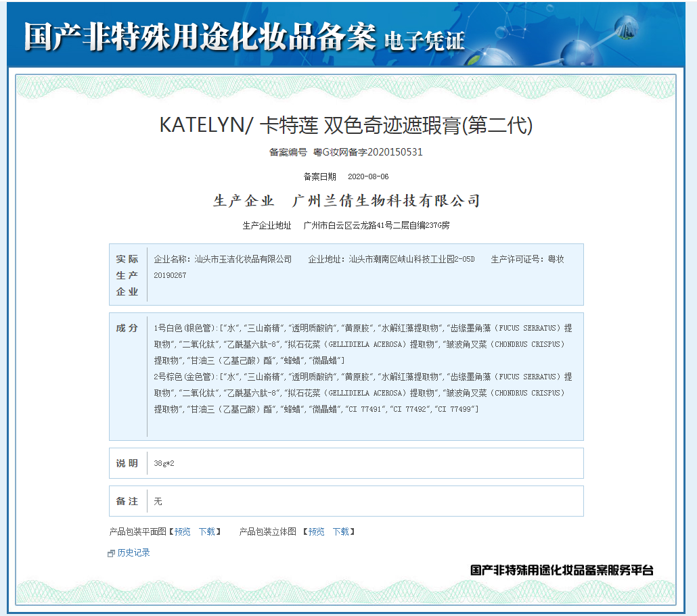This screenshot has height=616, width=697.
Task: Click the 生产企业地址 label
Action: point(267,226)
